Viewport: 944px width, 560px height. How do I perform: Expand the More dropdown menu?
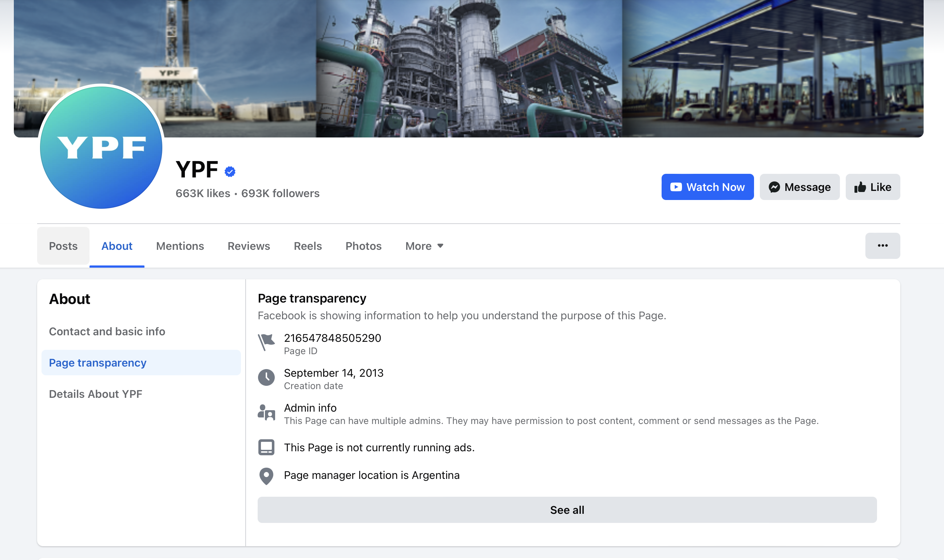424,246
